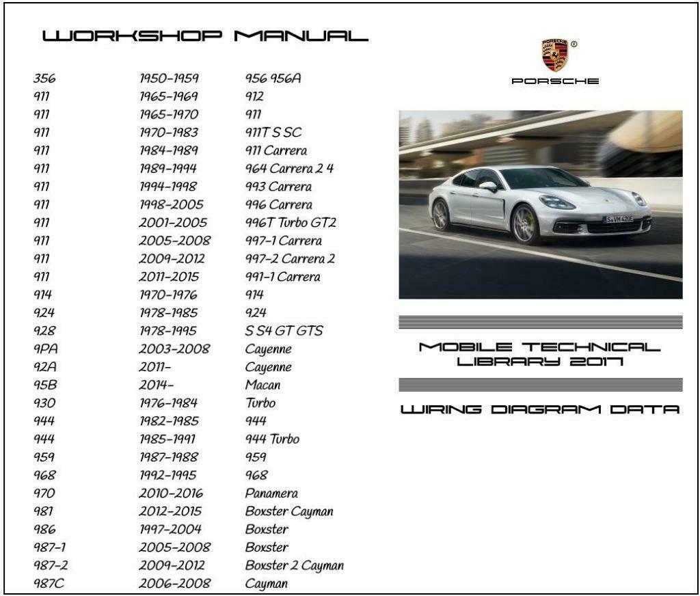Select the Boxster Cayman entry for 981
The image size is (700, 596).
[289, 512]
